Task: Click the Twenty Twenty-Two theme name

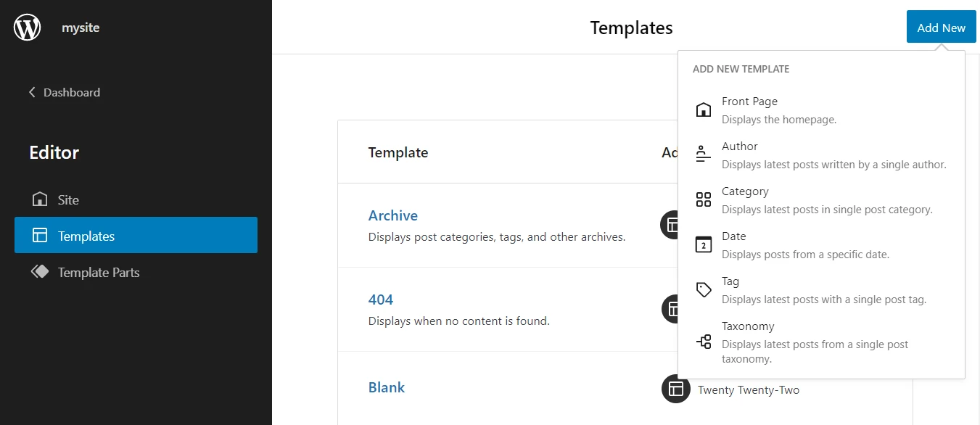Action: (x=749, y=389)
